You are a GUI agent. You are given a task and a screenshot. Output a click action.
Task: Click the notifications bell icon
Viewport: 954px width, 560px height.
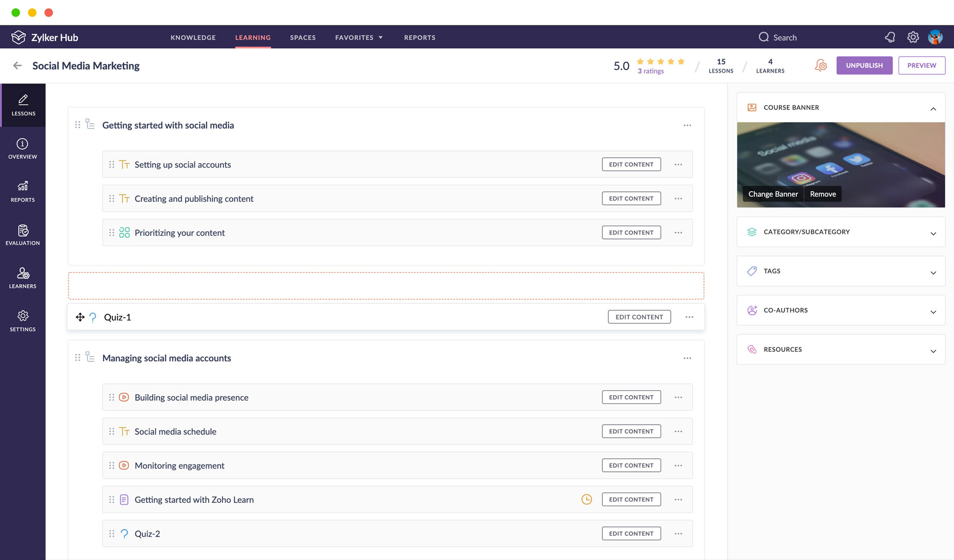[890, 37]
